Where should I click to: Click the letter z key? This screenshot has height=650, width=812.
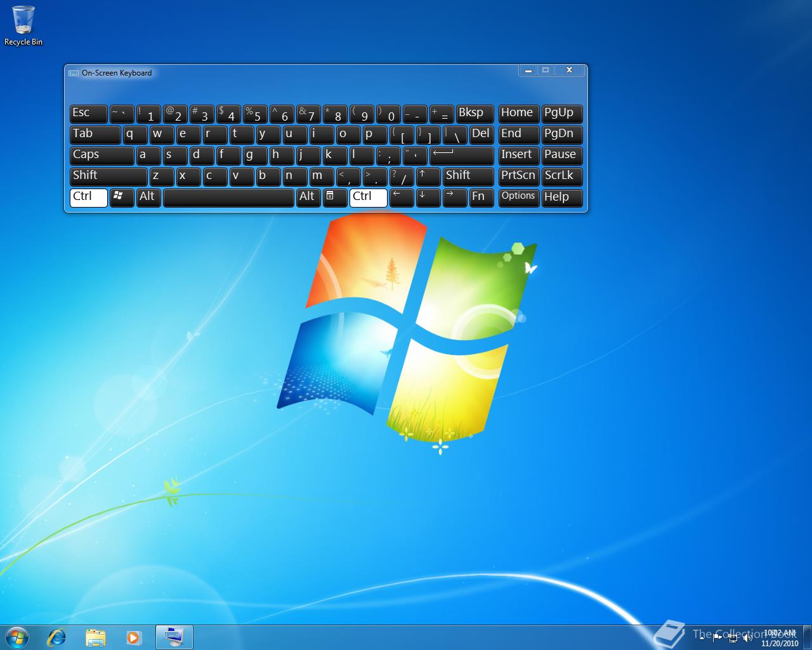point(162,176)
